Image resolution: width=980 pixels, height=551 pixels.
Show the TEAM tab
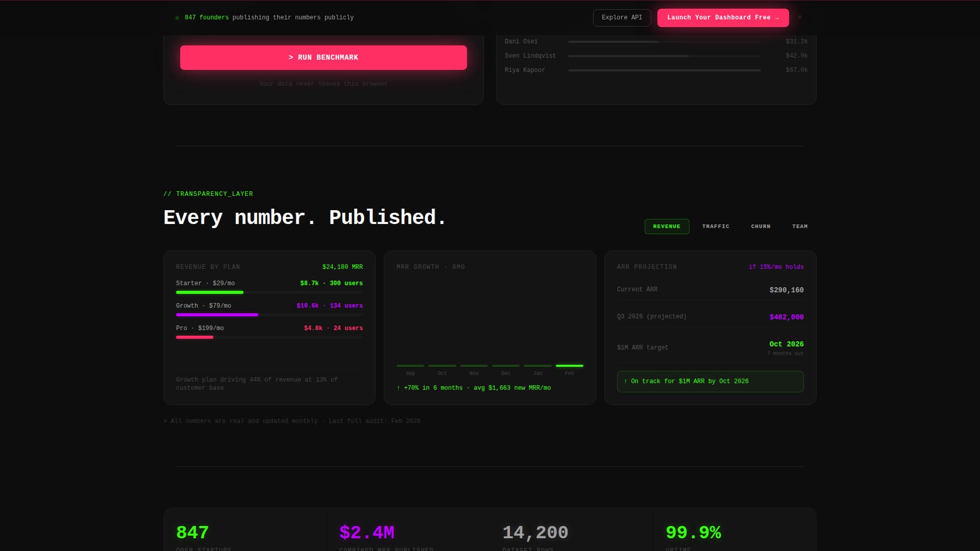point(800,227)
